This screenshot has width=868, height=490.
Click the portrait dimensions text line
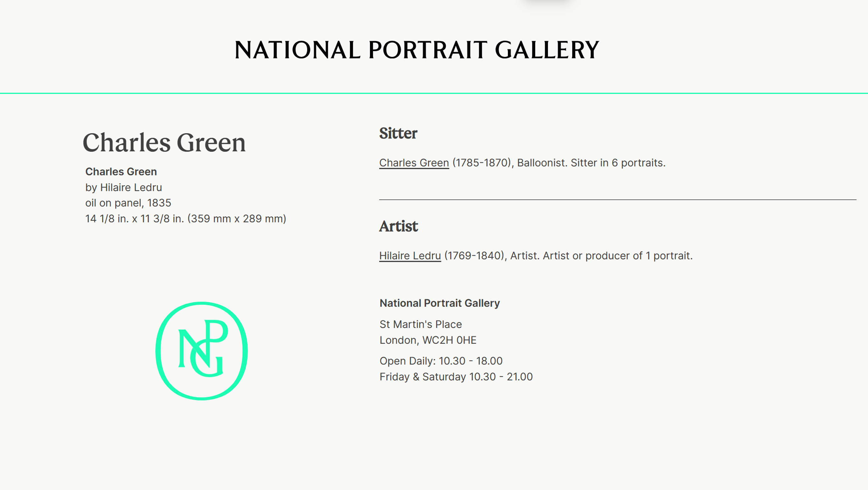(185, 219)
